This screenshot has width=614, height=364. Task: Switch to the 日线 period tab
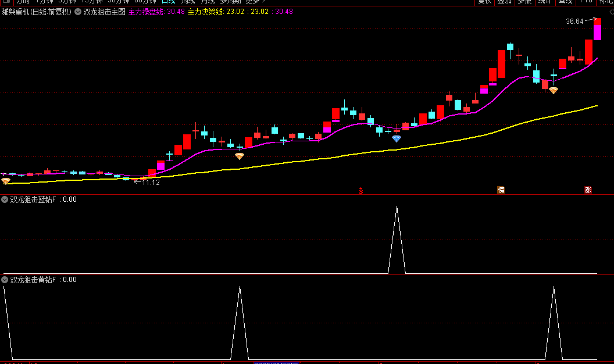tap(168, 2)
